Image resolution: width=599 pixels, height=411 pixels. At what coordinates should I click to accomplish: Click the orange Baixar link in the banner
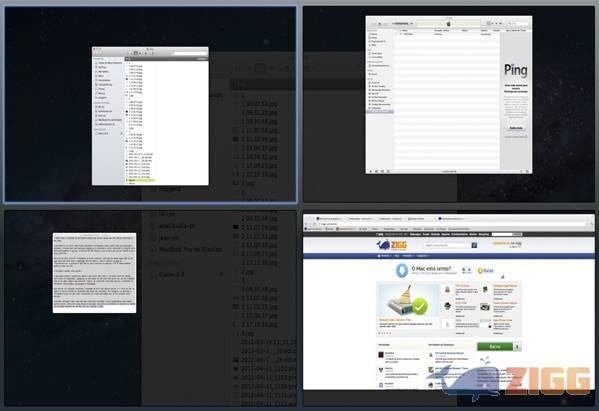486,270
